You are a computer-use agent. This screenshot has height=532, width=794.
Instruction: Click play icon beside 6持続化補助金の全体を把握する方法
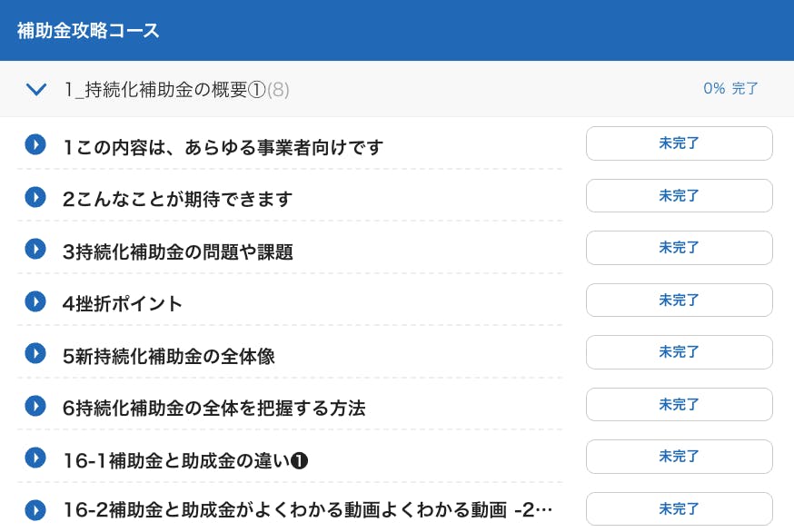pos(35,405)
